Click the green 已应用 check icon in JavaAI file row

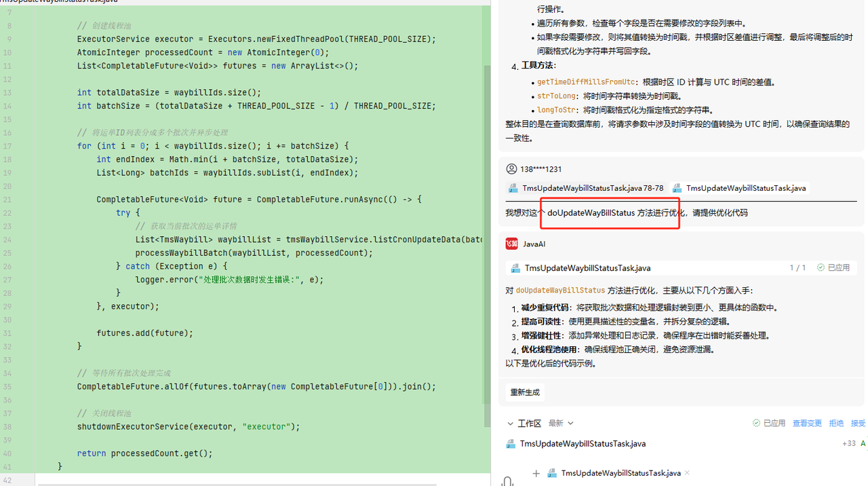[x=821, y=268]
